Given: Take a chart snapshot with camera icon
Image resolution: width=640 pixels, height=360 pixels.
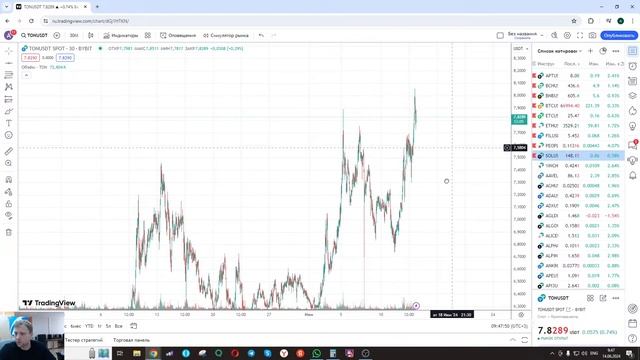Looking at the screenshot, I should [x=592, y=36].
